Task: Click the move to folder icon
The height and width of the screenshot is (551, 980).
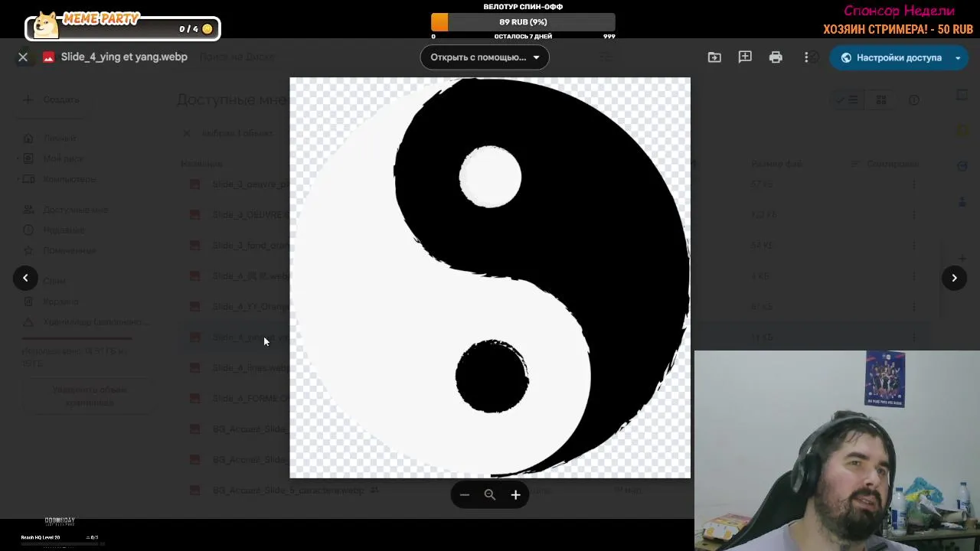Action: [714, 57]
